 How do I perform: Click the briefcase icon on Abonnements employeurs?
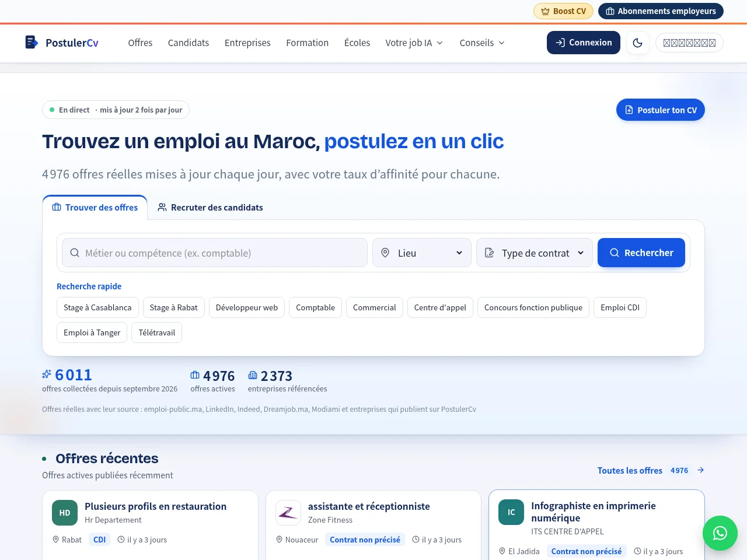click(610, 11)
